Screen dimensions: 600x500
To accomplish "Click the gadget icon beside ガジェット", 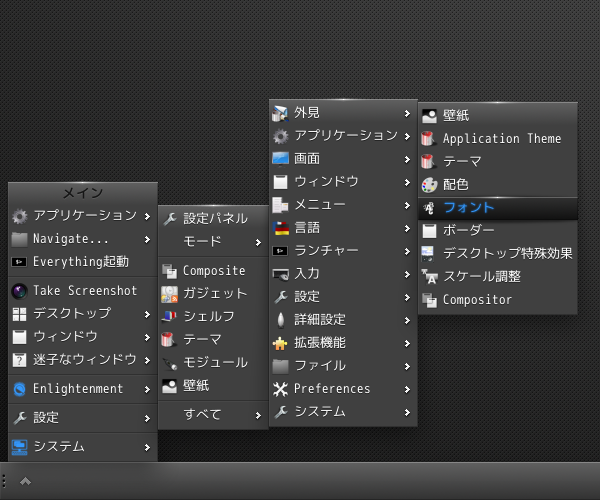I will click(x=169, y=294).
